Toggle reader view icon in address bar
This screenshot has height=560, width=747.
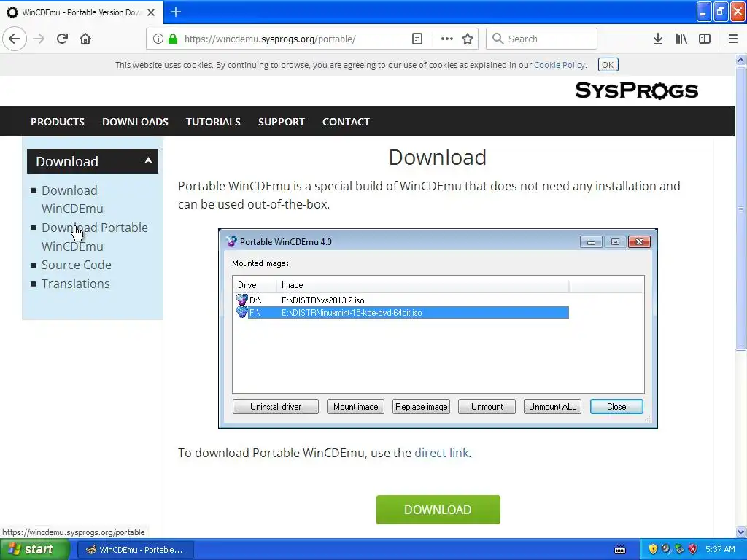pyautogui.click(x=417, y=39)
